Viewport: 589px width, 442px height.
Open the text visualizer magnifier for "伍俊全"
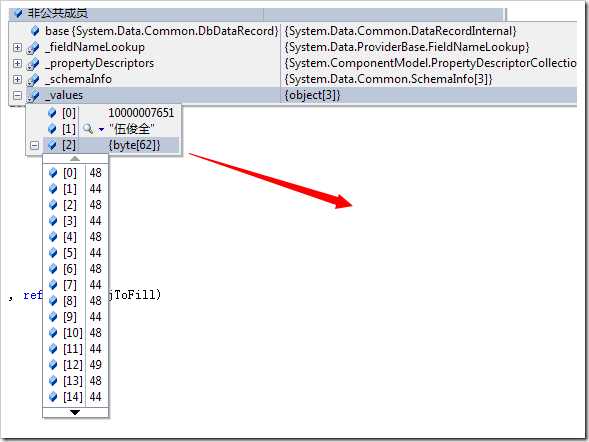88,129
